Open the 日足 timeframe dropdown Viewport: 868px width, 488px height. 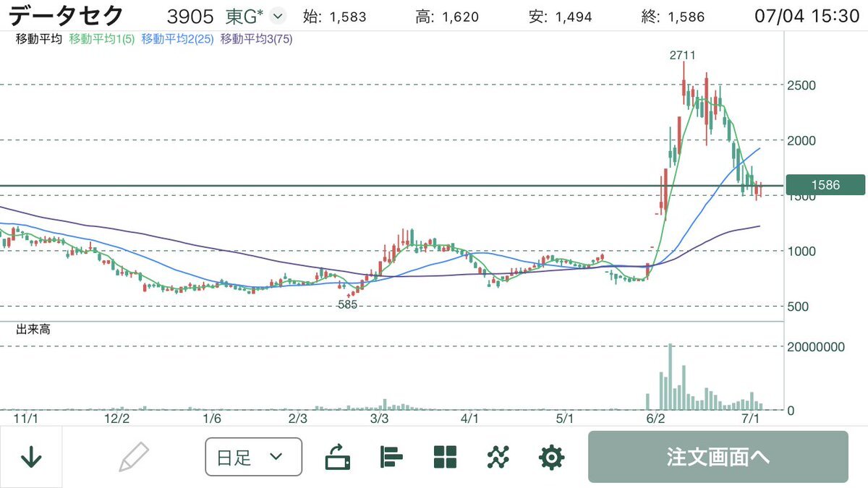coord(254,457)
